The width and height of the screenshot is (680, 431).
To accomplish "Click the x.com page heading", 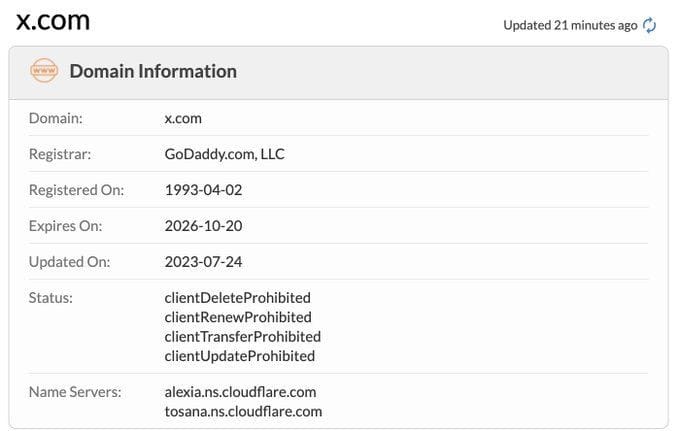I will click(x=53, y=21).
